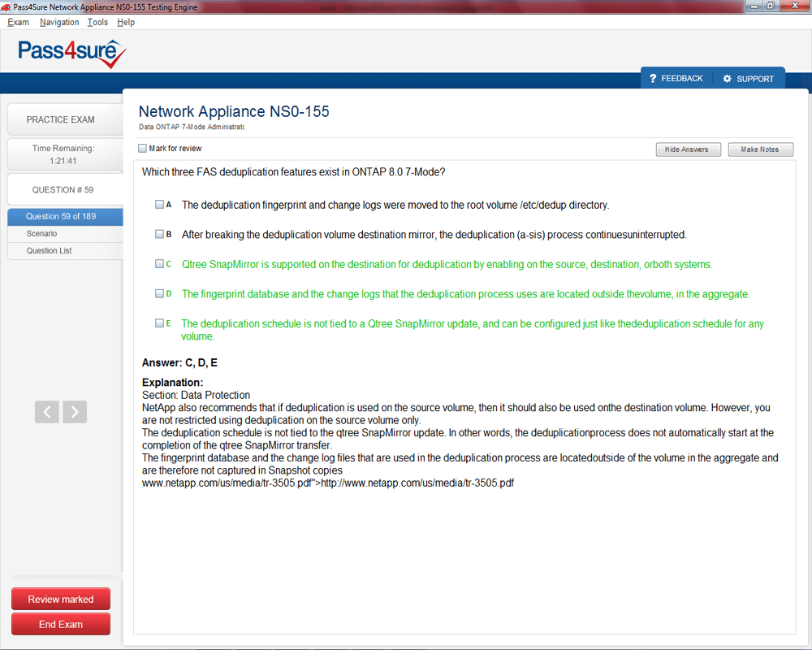Open the Scenario tab
The height and width of the screenshot is (650, 812).
click(65, 234)
